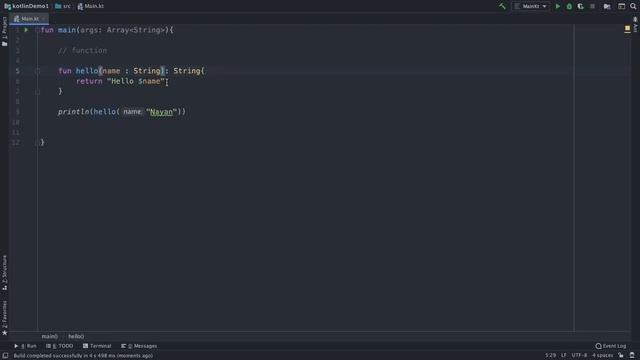Collapse the hello function fold marker on line 5
This screenshot has width=640, height=360.
(37, 71)
